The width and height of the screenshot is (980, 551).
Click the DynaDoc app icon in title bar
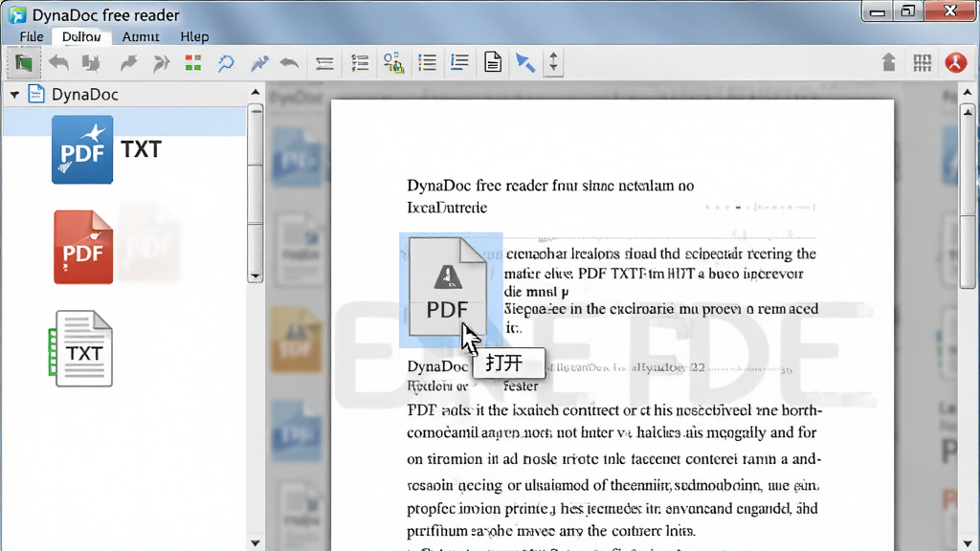17,15
